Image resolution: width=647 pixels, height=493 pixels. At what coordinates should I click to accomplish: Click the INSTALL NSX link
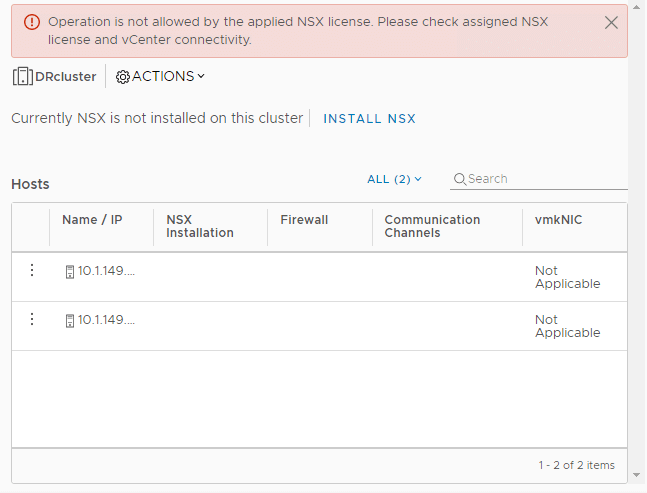click(x=369, y=118)
